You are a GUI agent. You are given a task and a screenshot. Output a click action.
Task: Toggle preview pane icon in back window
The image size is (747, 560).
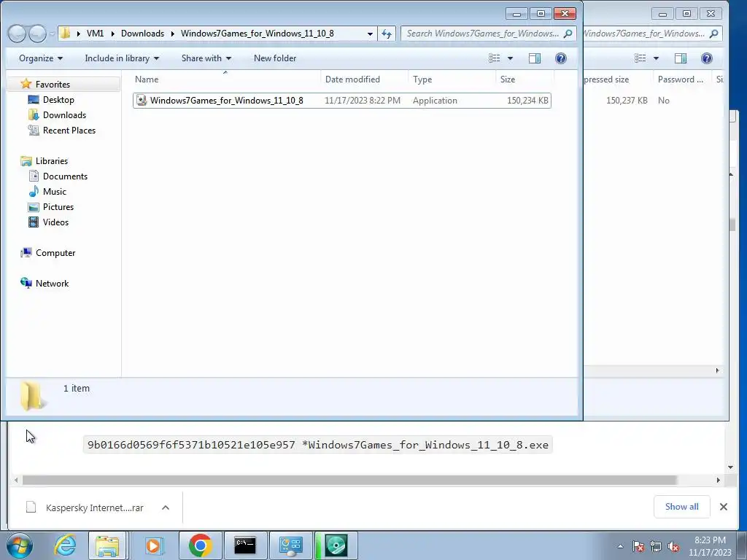pos(681,58)
